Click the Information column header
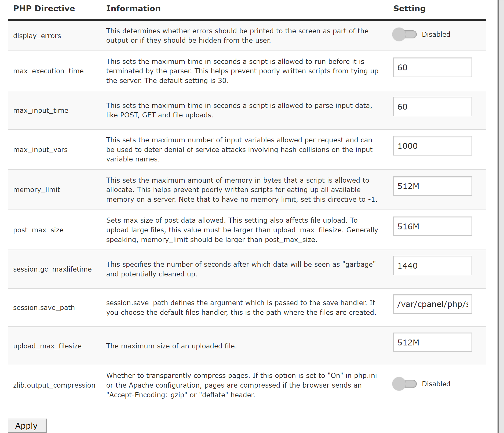Screen dimensions: 504x433 pos(133,9)
